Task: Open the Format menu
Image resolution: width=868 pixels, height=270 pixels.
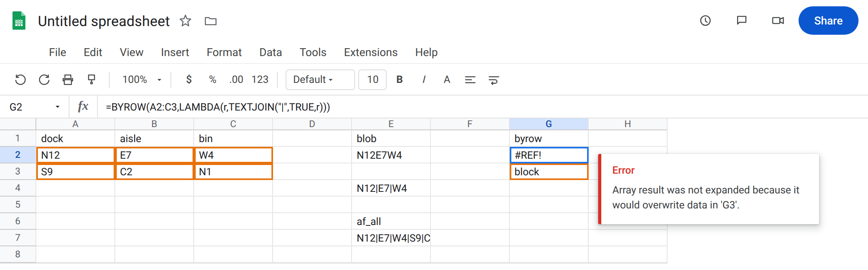Action: [224, 52]
